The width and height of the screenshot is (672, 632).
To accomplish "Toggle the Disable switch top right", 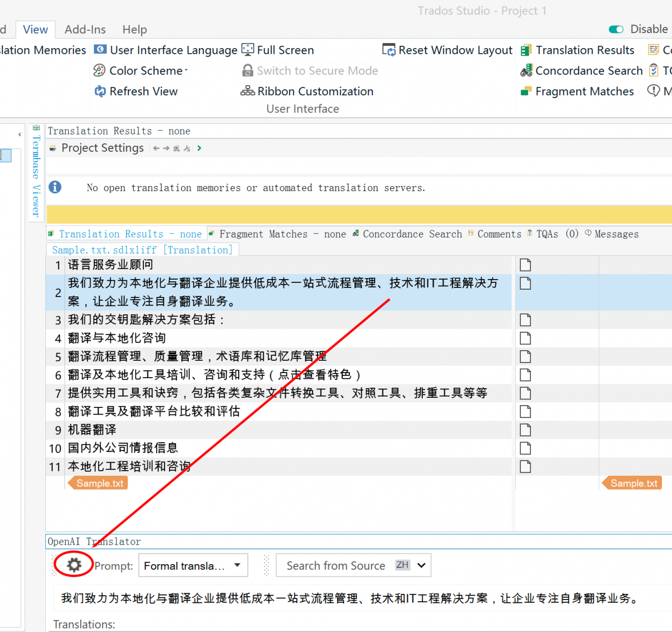I will 615,29.
